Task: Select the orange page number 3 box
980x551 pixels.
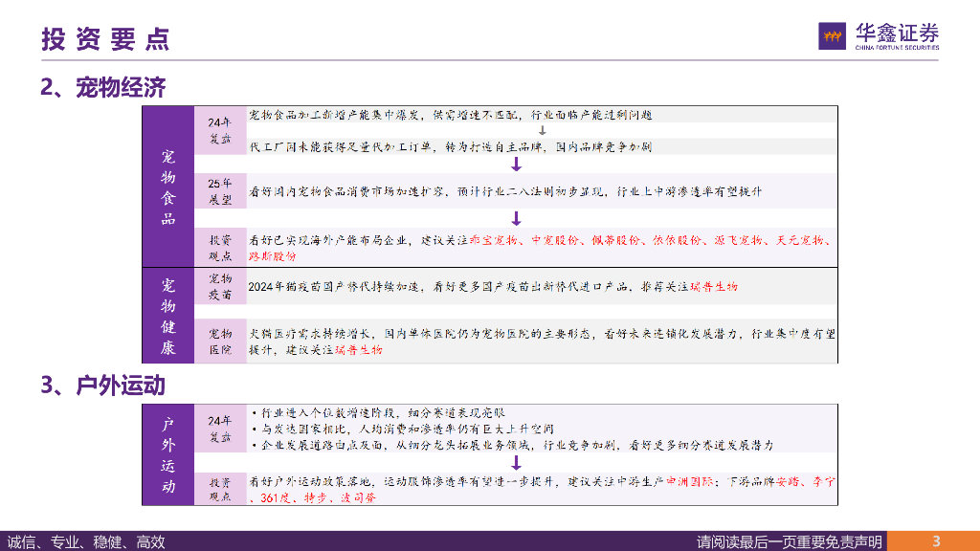Action: (x=937, y=541)
